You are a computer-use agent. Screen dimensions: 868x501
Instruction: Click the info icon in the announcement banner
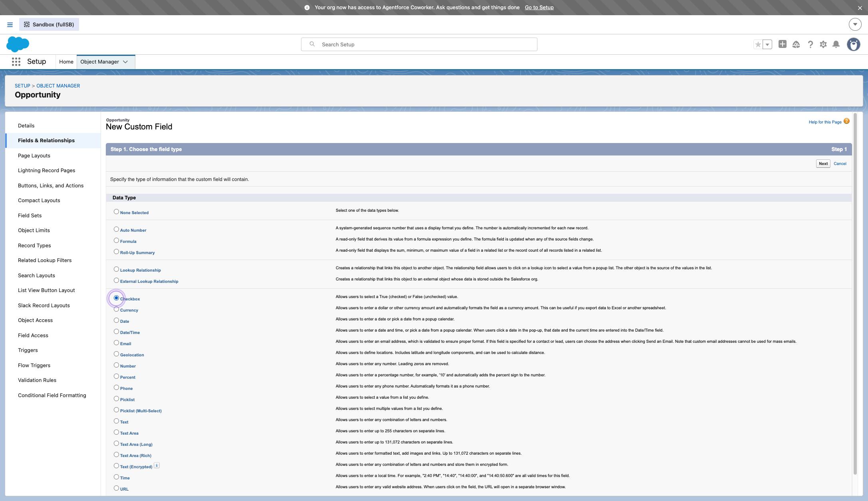(307, 8)
